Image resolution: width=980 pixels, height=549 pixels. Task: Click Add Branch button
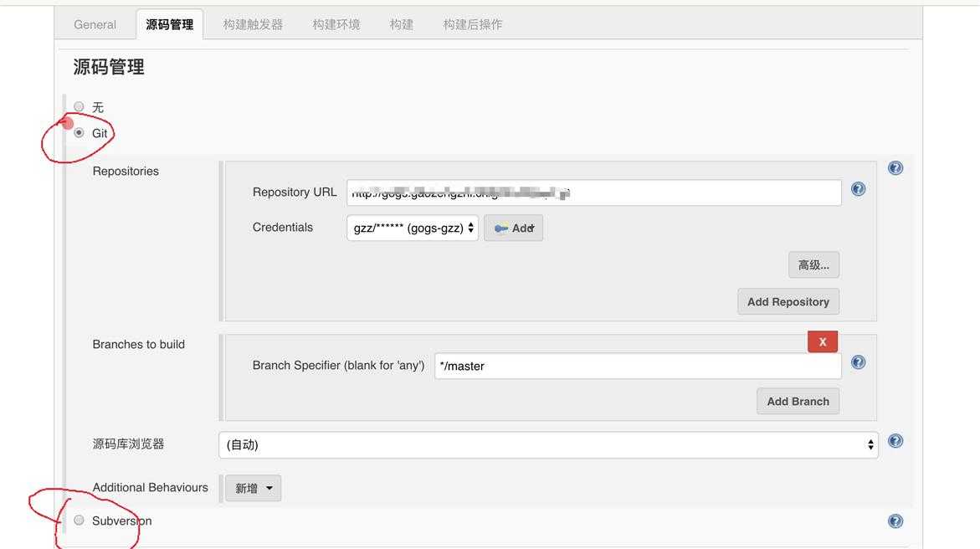point(798,402)
